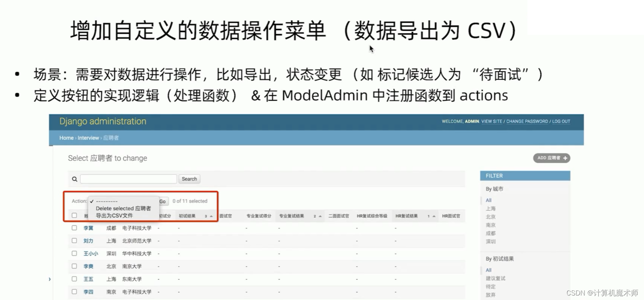Filter city by 北京 in sidebar
The width and height of the screenshot is (644, 300).
(x=491, y=217)
